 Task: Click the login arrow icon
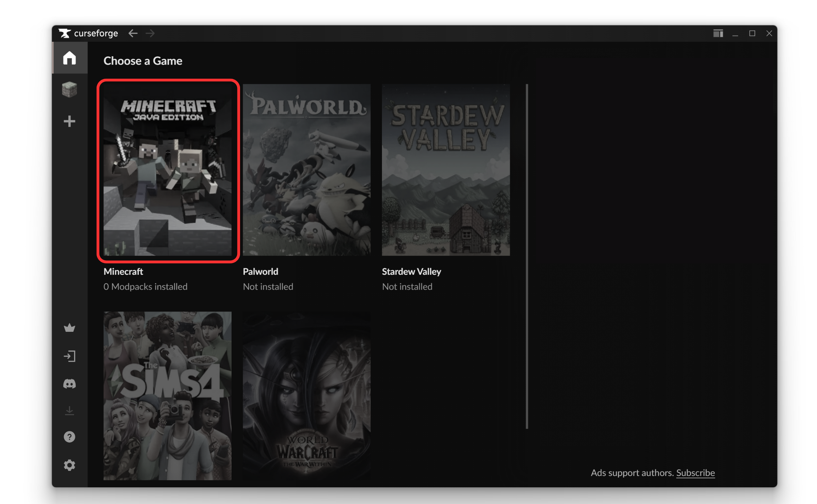pos(69,356)
